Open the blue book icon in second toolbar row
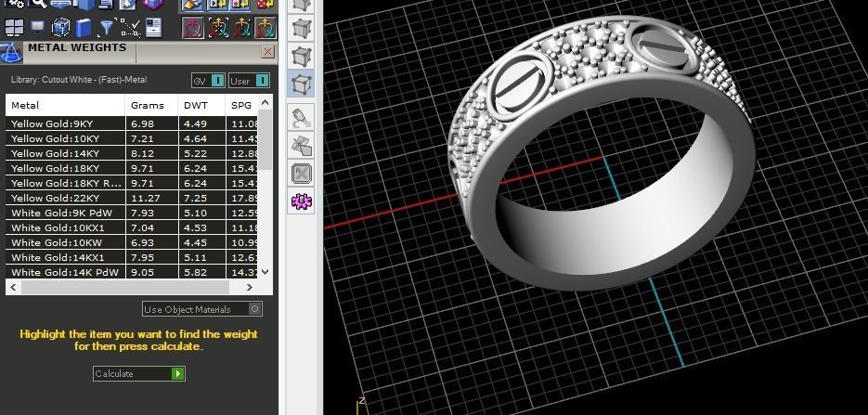 click(x=83, y=27)
